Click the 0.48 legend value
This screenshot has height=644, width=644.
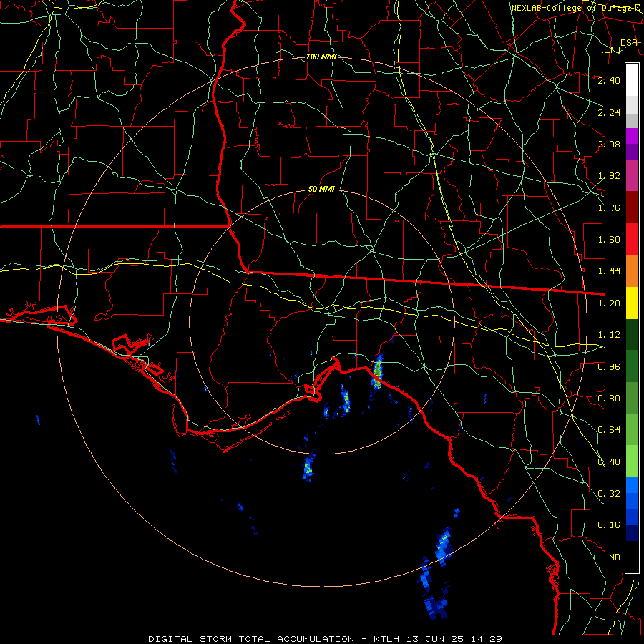(609, 462)
